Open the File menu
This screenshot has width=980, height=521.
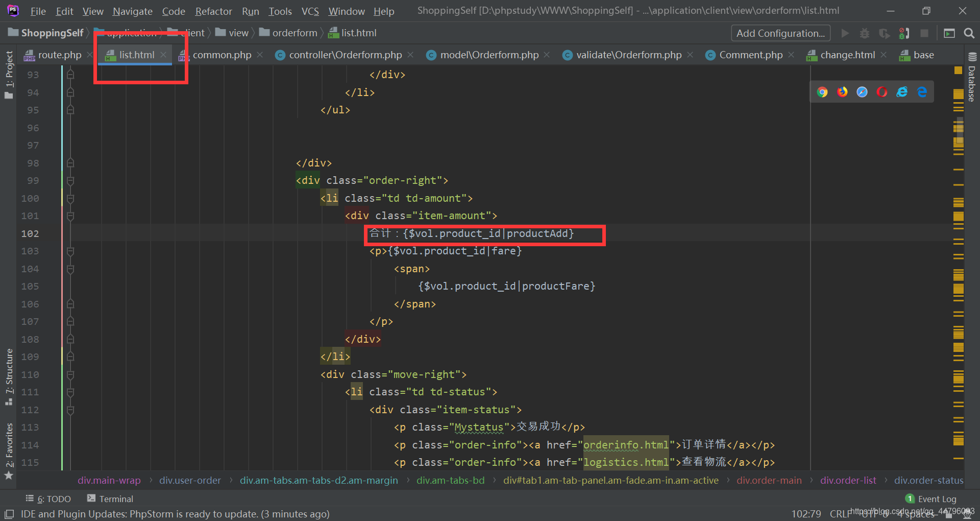pyautogui.click(x=38, y=11)
